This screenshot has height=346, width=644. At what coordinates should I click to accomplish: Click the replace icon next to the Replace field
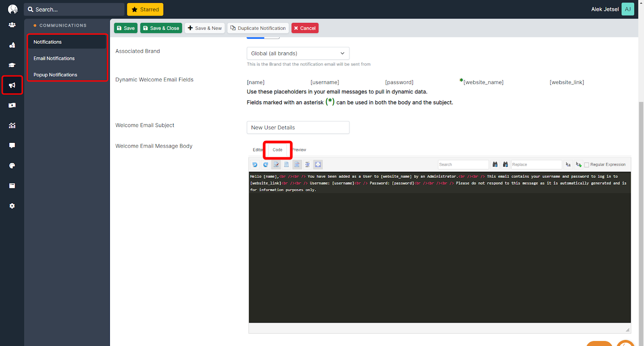click(x=568, y=165)
